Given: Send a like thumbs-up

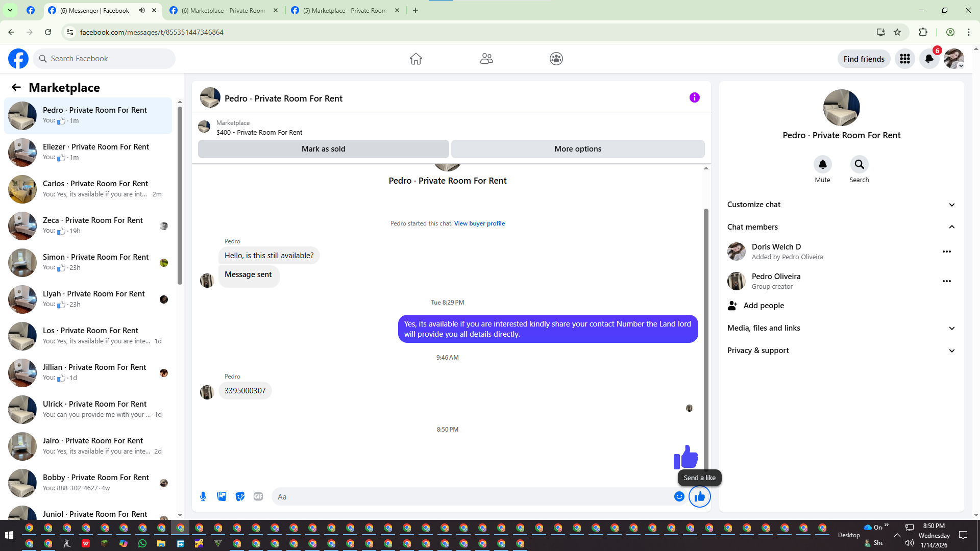Looking at the screenshot, I should pyautogui.click(x=699, y=496).
